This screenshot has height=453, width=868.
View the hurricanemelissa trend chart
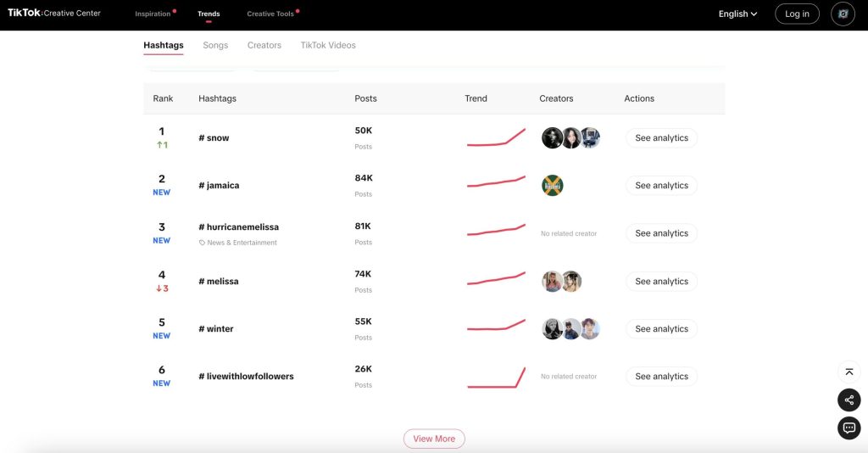[x=496, y=230]
